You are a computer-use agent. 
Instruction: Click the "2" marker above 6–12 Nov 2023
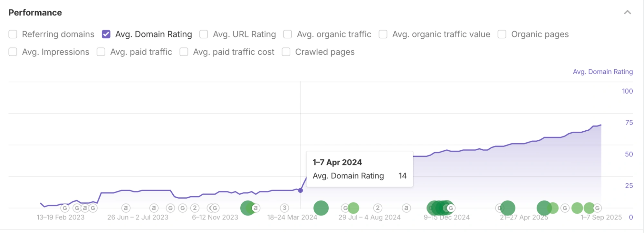coord(195,208)
